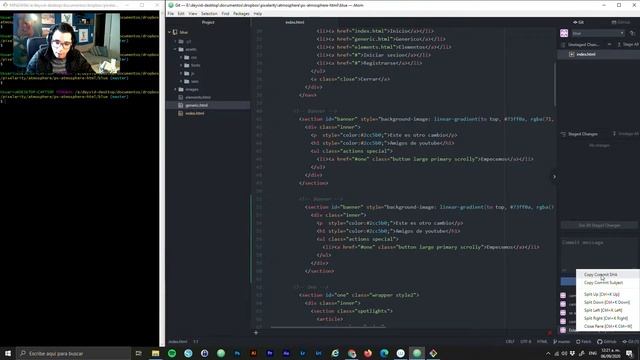The width and height of the screenshot is (640, 360).
Task: Open Firefox from the taskbar
Action: click(x=368, y=353)
